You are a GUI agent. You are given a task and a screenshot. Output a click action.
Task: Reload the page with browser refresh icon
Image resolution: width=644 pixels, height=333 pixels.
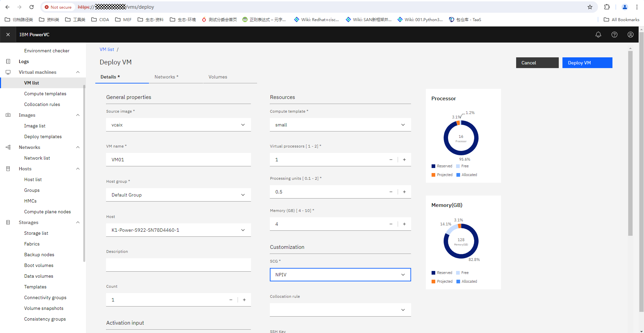32,7
